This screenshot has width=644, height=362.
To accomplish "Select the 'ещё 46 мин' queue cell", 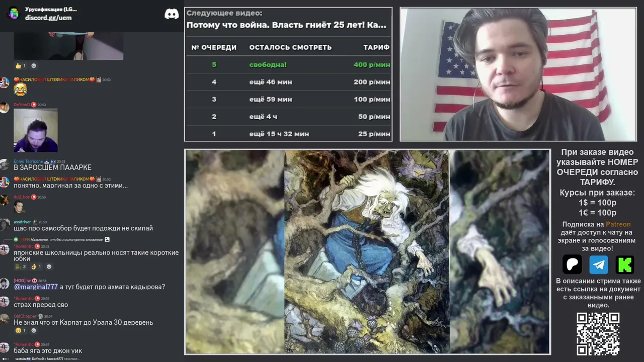I will pos(271,82).
